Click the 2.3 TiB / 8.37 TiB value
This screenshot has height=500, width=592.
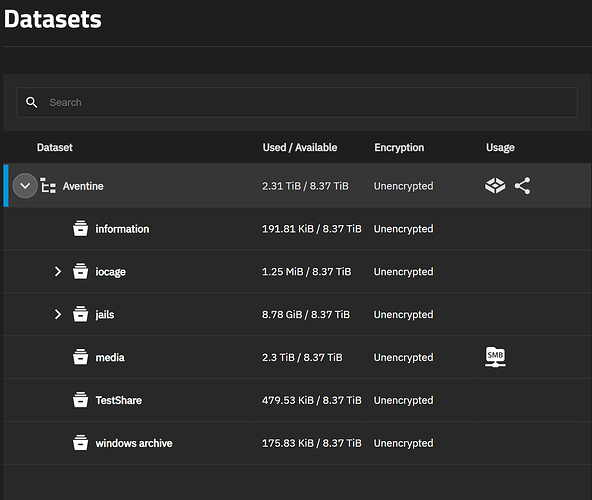[x=302, y=357]
